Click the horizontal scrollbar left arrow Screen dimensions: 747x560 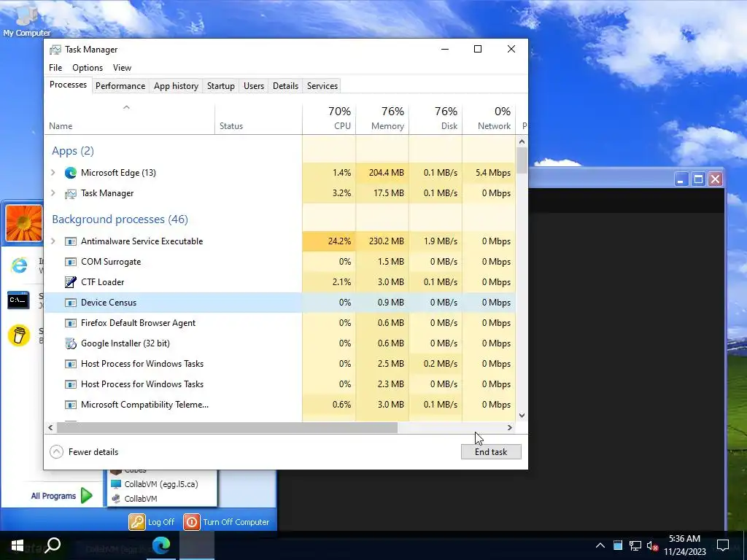click(50, 427)
